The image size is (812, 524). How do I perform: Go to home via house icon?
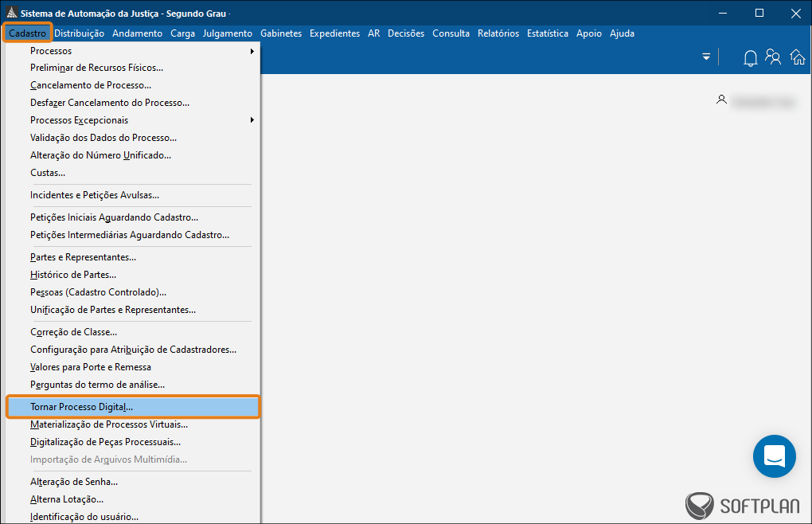pyautogui.click(x=798, y=57)
